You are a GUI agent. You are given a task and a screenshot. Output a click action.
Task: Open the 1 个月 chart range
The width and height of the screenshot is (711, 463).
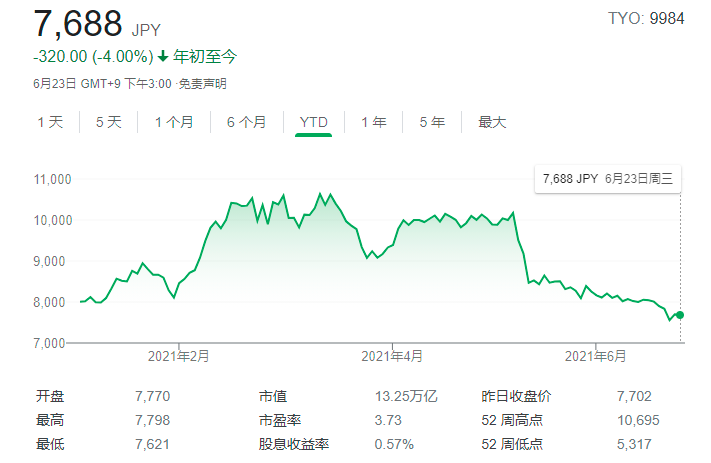(174, 122)
